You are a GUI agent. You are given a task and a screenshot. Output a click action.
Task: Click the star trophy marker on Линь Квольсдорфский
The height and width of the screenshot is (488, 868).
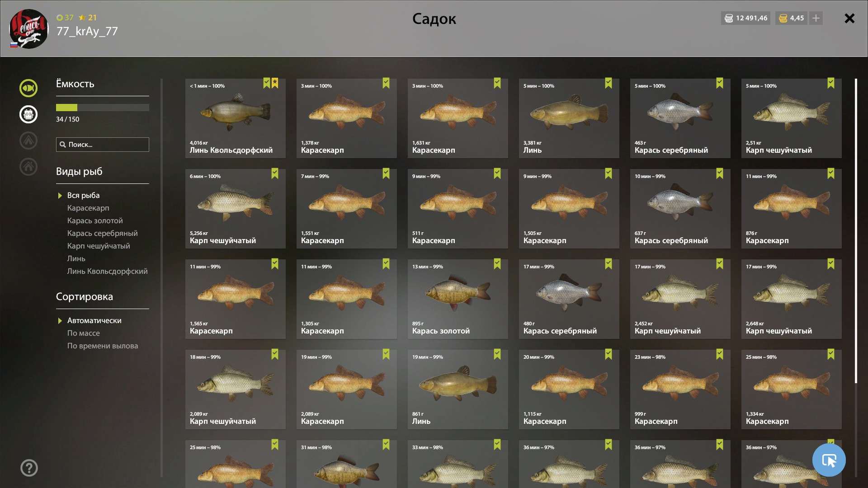point(275,83)
